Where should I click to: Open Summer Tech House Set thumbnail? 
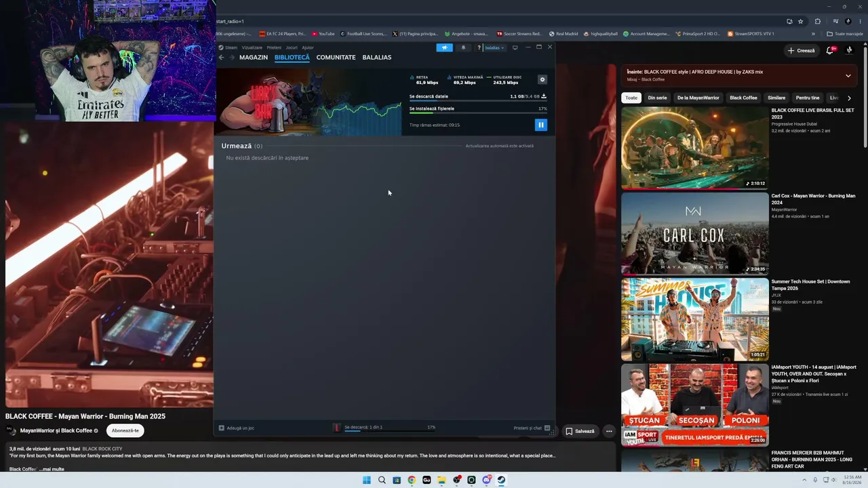tap(695, 319)
